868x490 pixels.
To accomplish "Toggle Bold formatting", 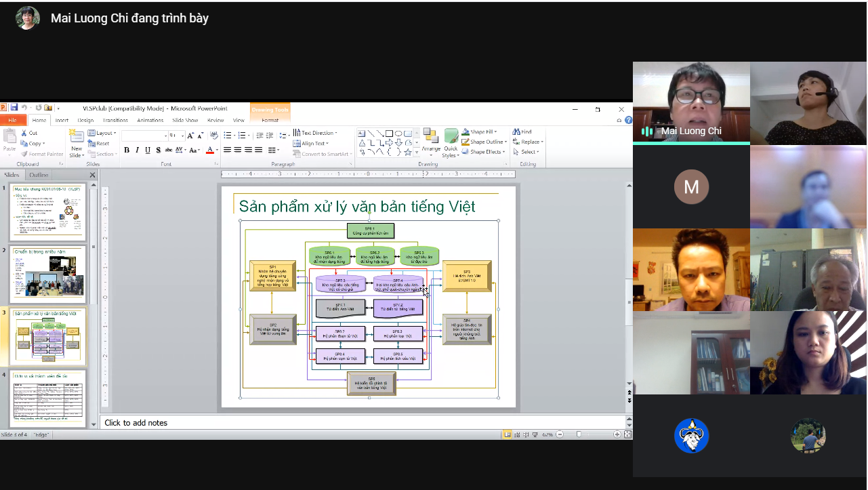I will [126, 150].
